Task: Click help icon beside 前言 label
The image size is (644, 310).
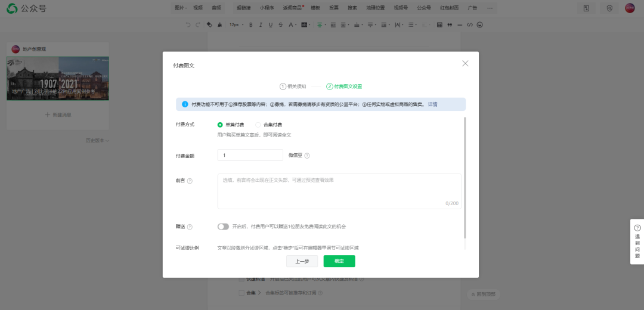Action: [190, 181]
